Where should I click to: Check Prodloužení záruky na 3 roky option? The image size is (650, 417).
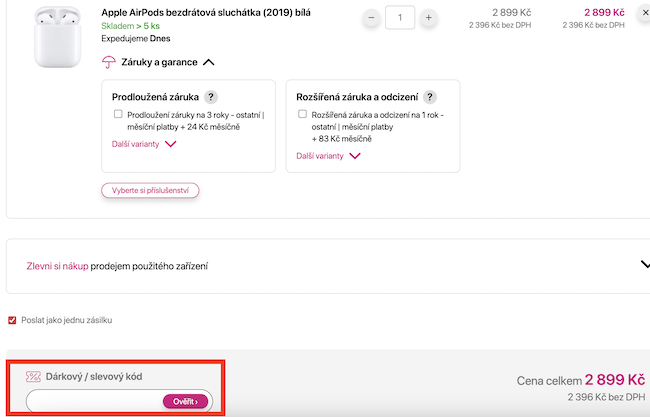click(x=118, y=114)
